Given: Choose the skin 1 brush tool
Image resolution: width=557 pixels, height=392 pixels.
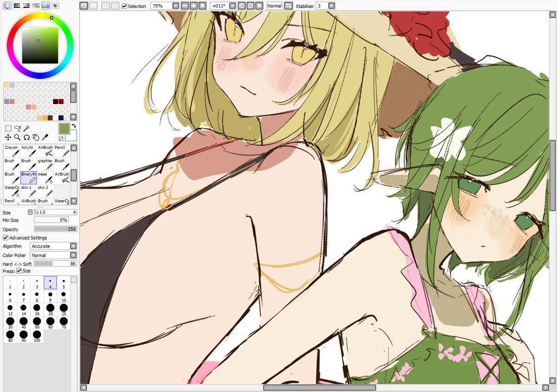Looking at the screenshot, I should [28, 191].
